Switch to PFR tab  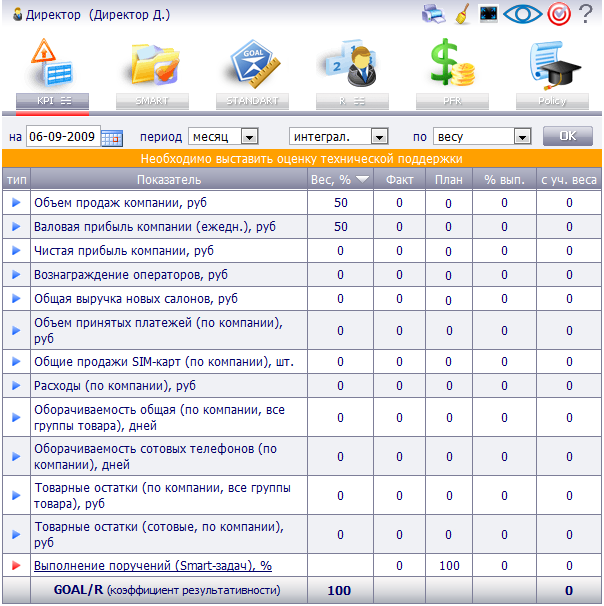coord(452,101)
